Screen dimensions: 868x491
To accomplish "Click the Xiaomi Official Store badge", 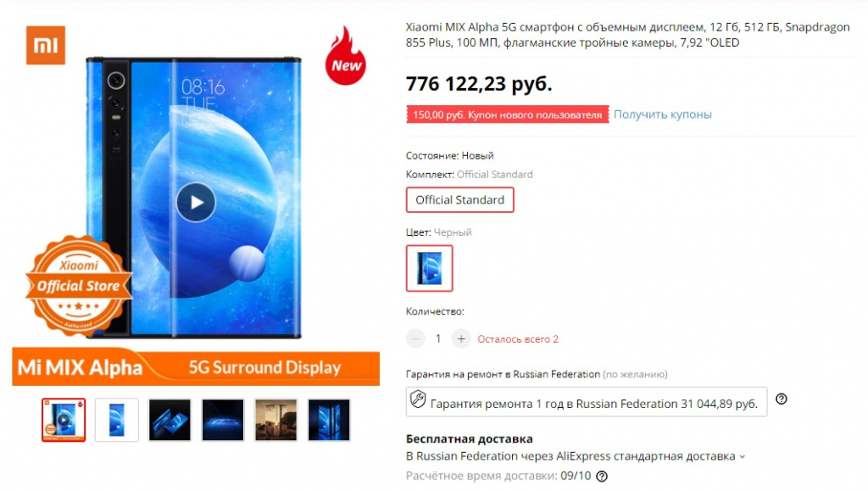I will pyautogui.click(x=78, y=285).
